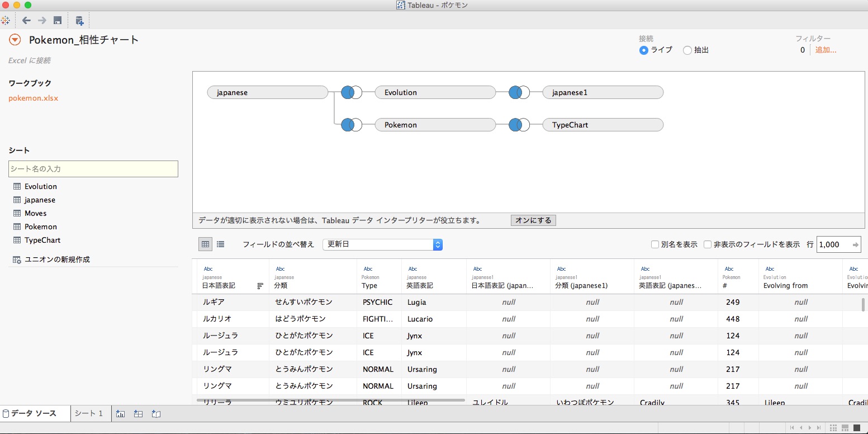Enable the 別名を表示 checkbox
This screenshot has width=868, height=434.
[x=655, y=244]
